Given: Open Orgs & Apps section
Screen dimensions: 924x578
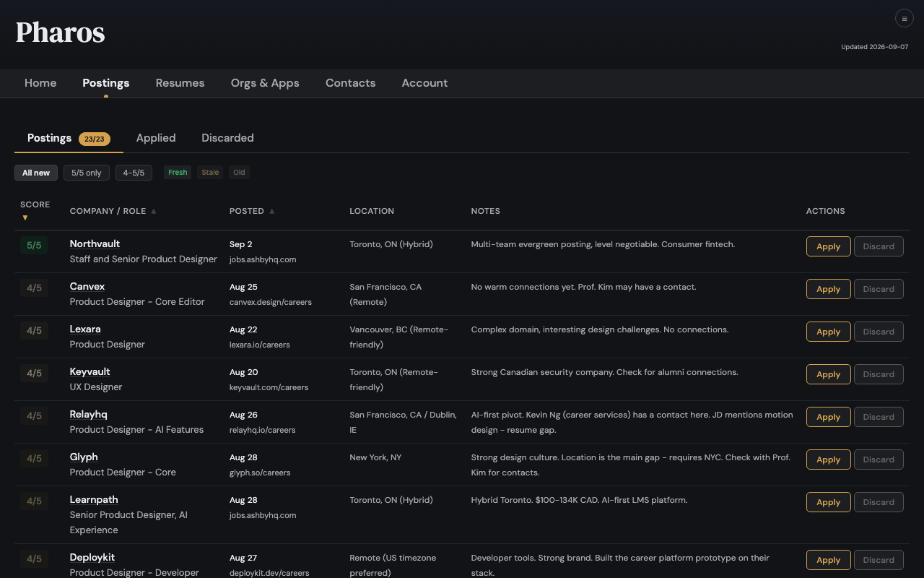Looking at the screenshot, I should pos(265,83).
